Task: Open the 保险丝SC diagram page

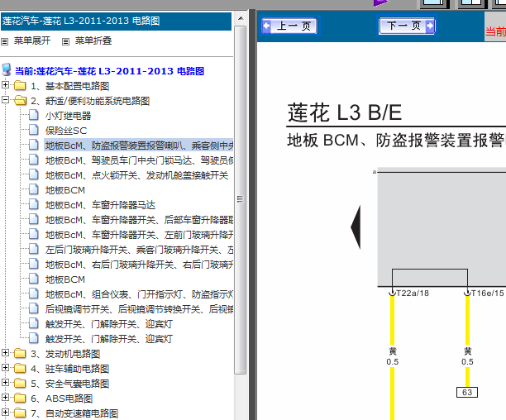Action: (x=66, y=131)
